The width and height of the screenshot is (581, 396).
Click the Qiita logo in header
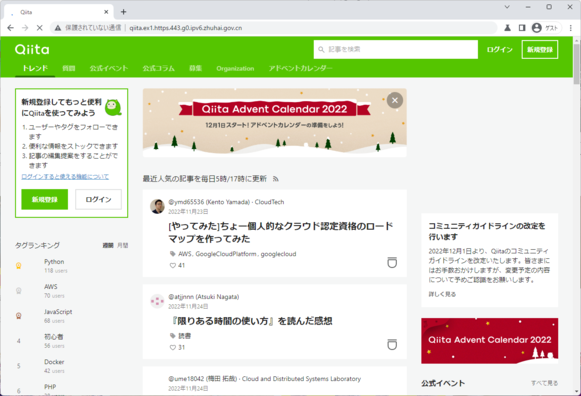coord(32,50)
